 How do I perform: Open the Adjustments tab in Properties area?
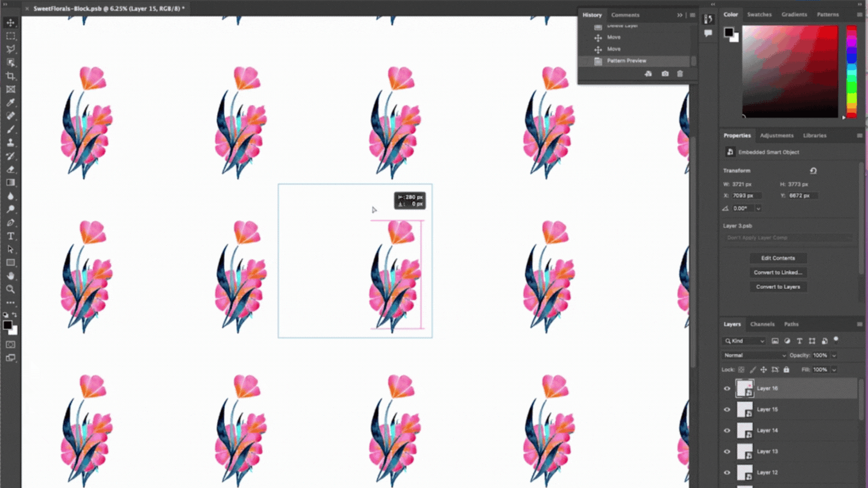(777, 135)
